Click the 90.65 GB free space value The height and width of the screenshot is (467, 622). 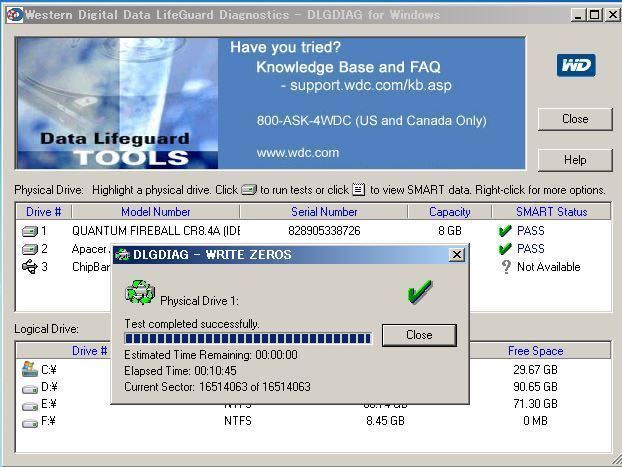coord(536,387)
